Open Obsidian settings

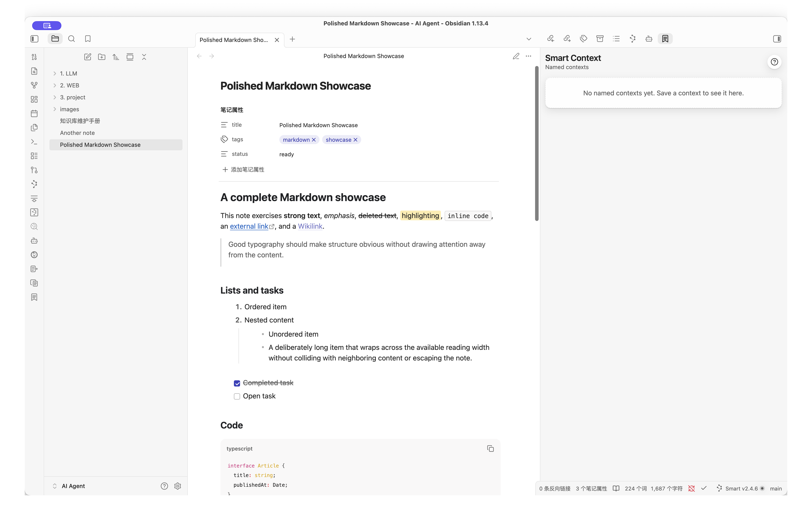coord(177,486)
